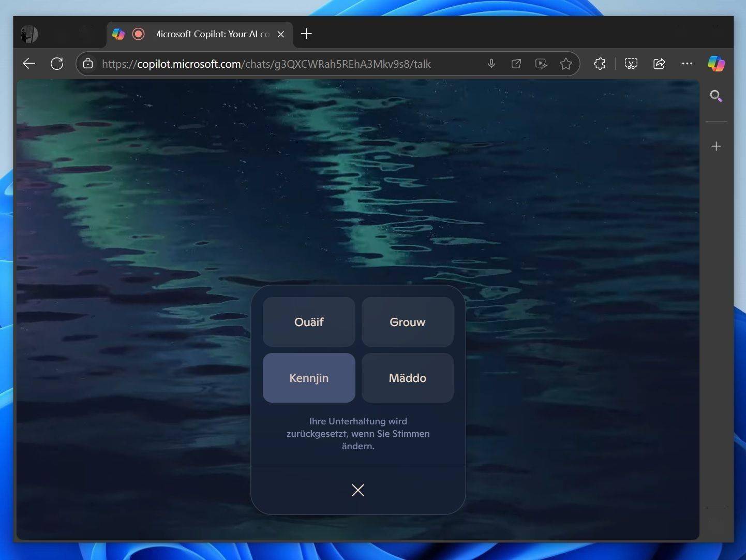Viewport: 746px width, 560px height.
Task: Choose the Grouw voice
Action: pyautogui.click(x=407, y=322)
